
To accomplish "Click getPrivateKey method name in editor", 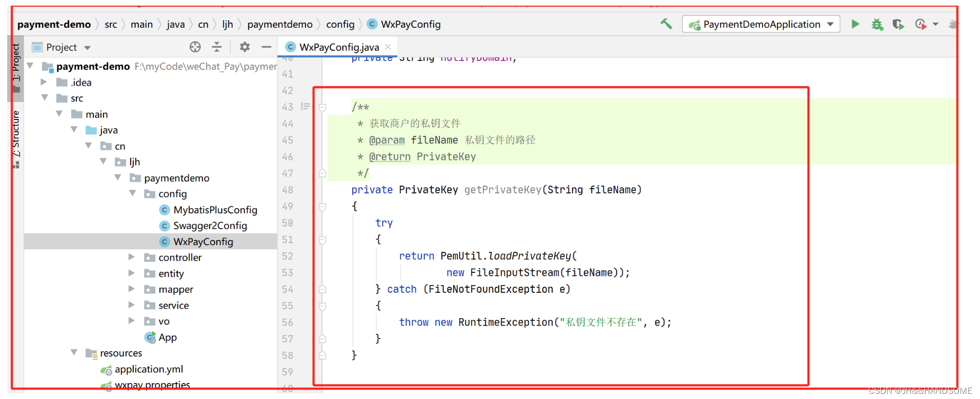I will coord(502,190).
